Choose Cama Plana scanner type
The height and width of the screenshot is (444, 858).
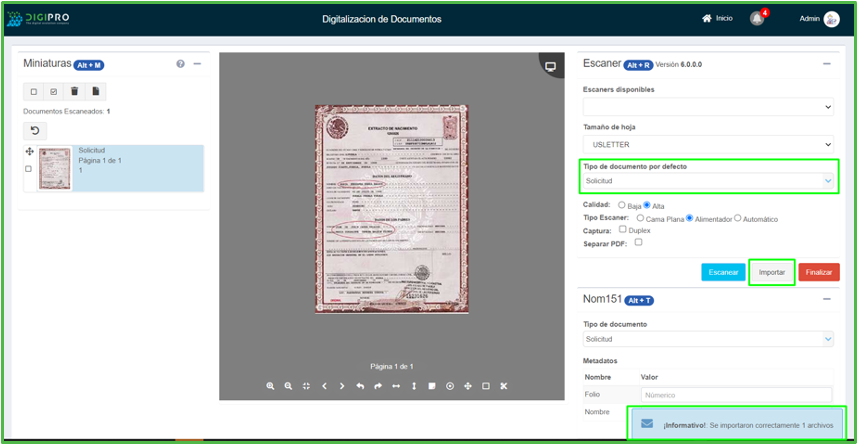pos(640,218)
